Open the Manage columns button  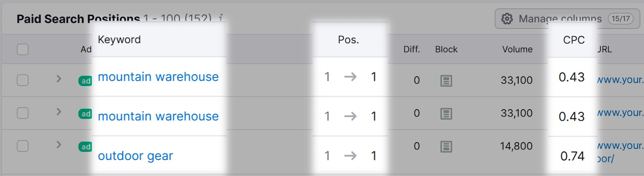[x=567, y=19]
